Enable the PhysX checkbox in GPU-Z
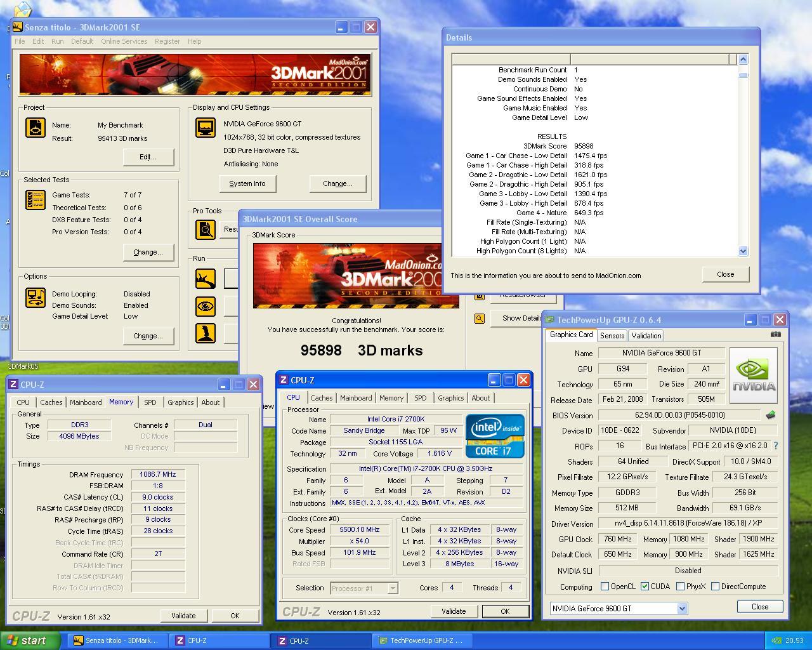 680,587
